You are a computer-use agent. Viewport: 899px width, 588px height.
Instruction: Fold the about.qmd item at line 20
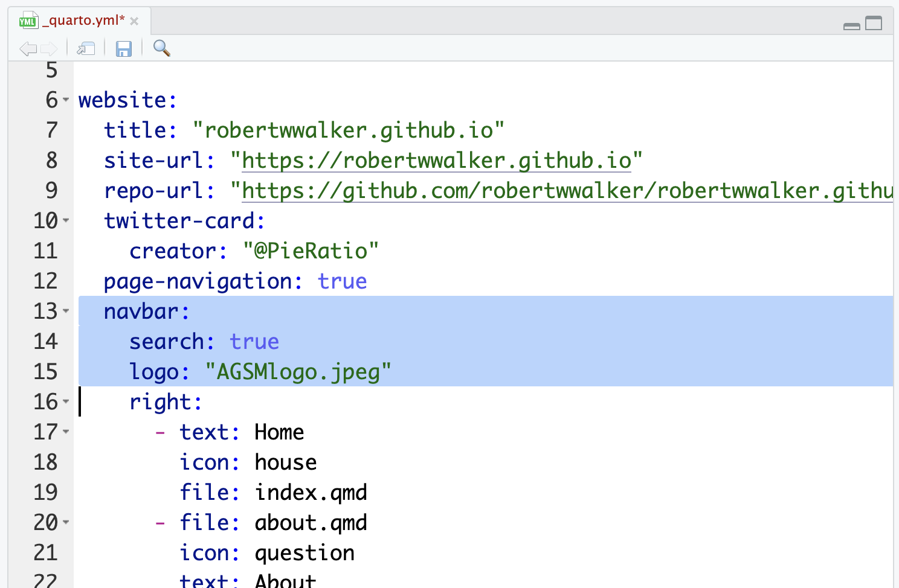coord(66,522)
